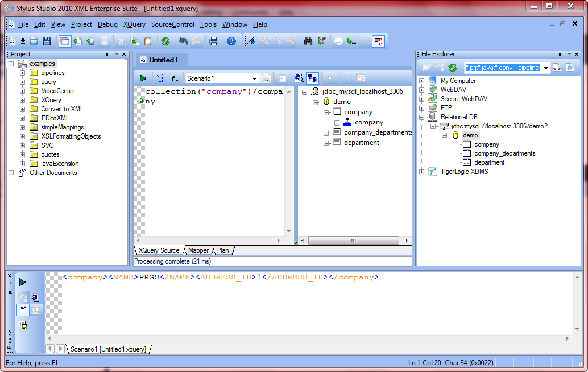Collapse the Relational DB node

pyautogui.click(x=421, y=117)
